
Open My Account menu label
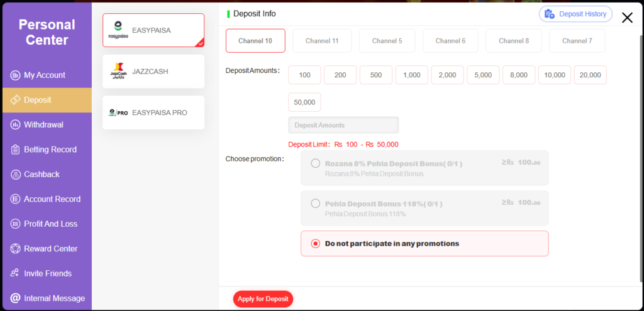pyautogui.click(x=45, y=75)
